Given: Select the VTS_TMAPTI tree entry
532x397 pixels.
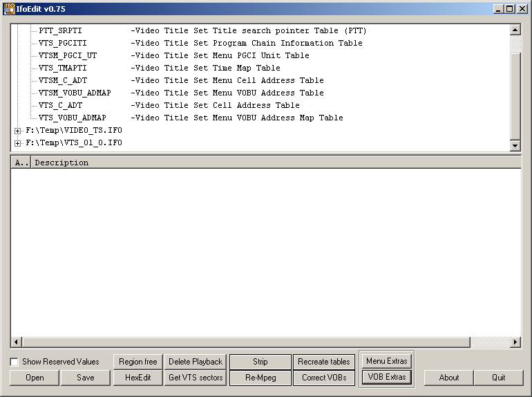Looking at the screenshot, I should (x=62, y=68).
